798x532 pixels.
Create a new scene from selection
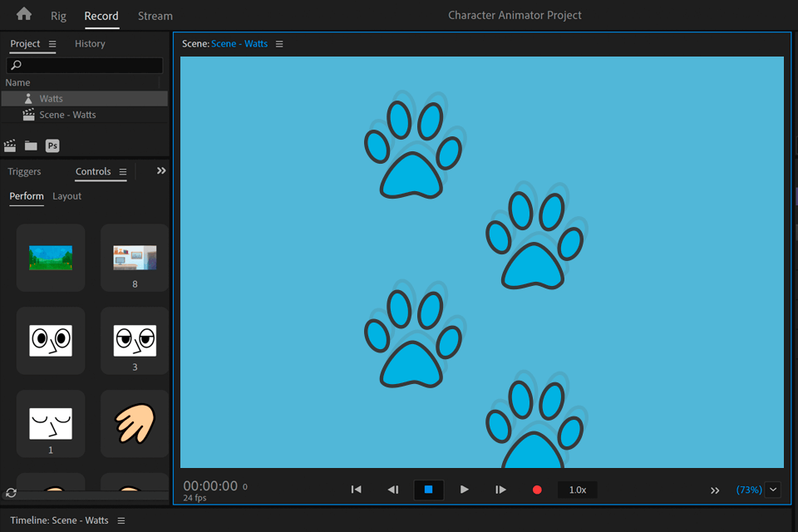coord(10,145)
